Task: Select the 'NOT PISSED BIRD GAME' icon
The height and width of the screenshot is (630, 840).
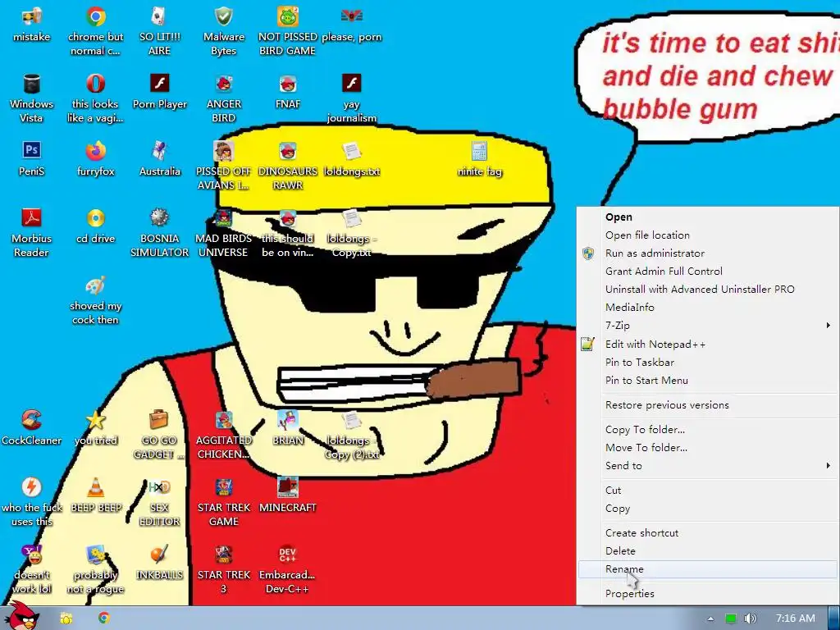Action: pyautogui.click(x=288, y=31)
